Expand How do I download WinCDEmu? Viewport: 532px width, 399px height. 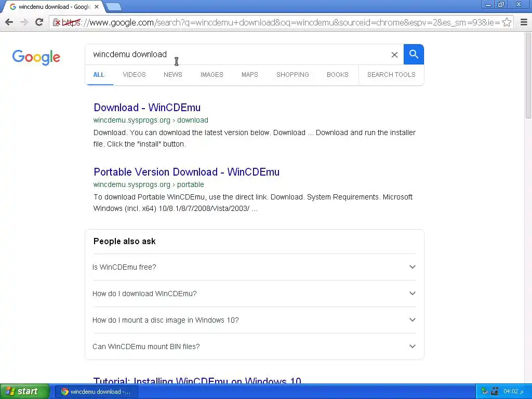pos(254,294)
